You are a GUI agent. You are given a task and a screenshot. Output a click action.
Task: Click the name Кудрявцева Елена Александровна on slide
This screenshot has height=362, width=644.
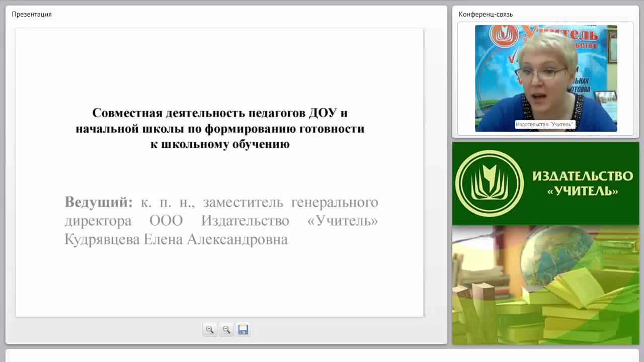176,239
